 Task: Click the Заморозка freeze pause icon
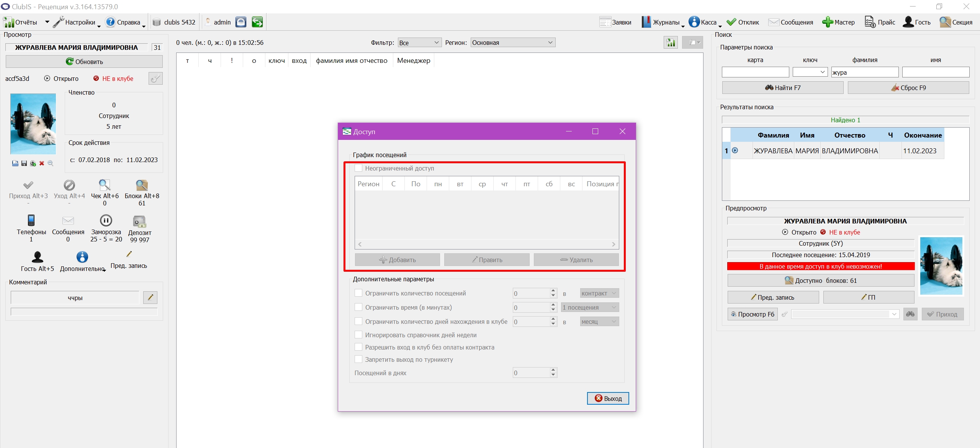pos(106,220)
